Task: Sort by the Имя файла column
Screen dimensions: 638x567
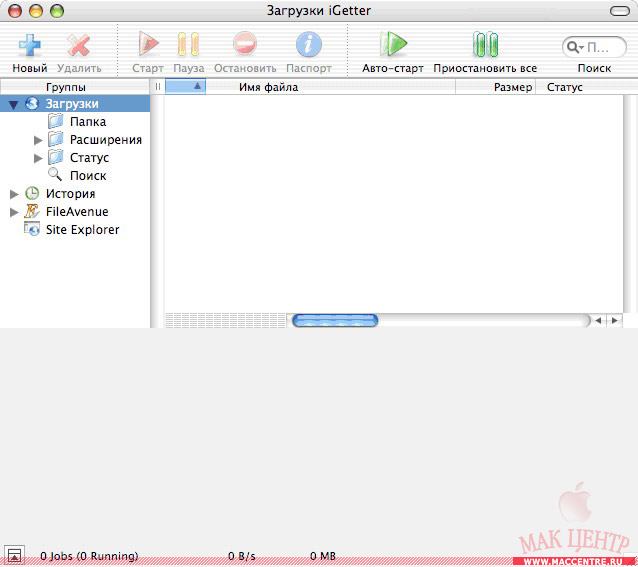Action: point(330,87)
